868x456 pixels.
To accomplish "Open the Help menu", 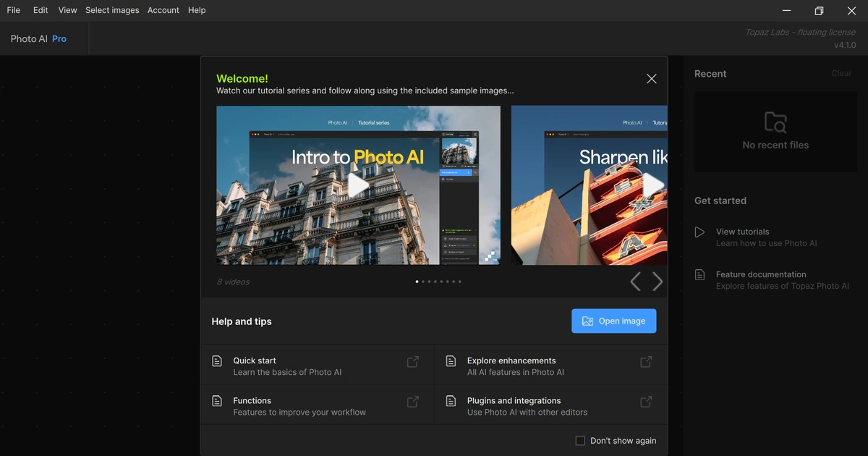I will 197,10.
